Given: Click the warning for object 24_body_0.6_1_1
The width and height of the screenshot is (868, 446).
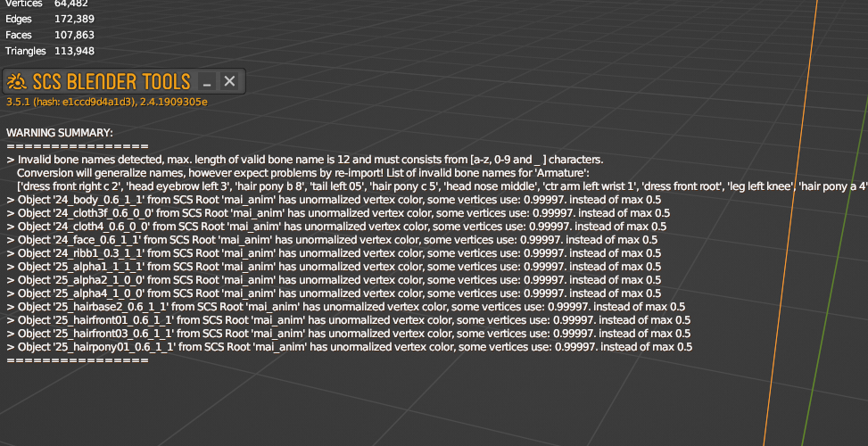Looking at the screenshot, I should (334, 200).
